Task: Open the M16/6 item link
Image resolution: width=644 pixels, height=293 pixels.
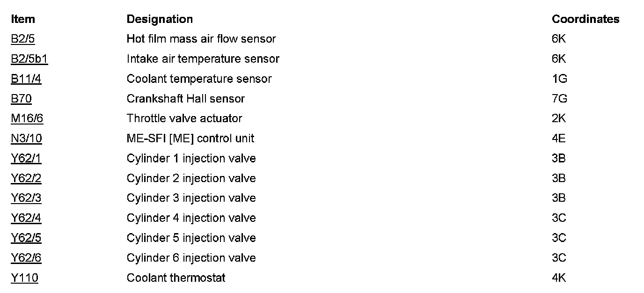Action: (27, 118)
